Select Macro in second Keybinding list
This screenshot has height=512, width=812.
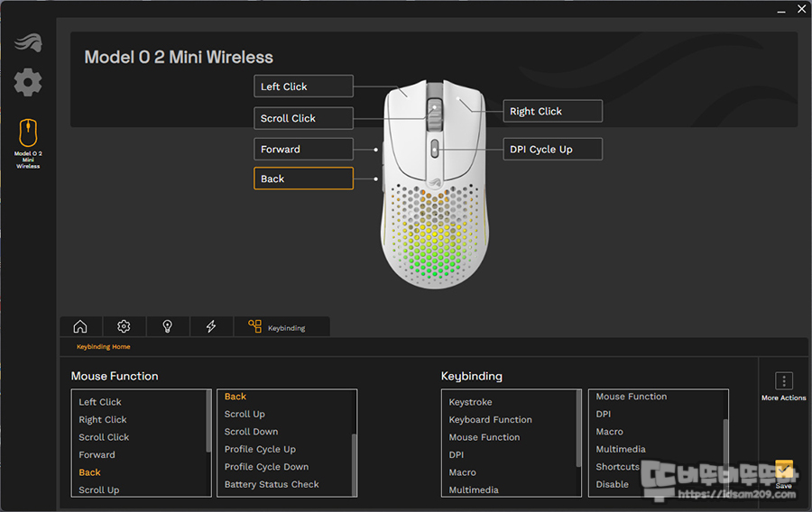(x=610, y=431)
